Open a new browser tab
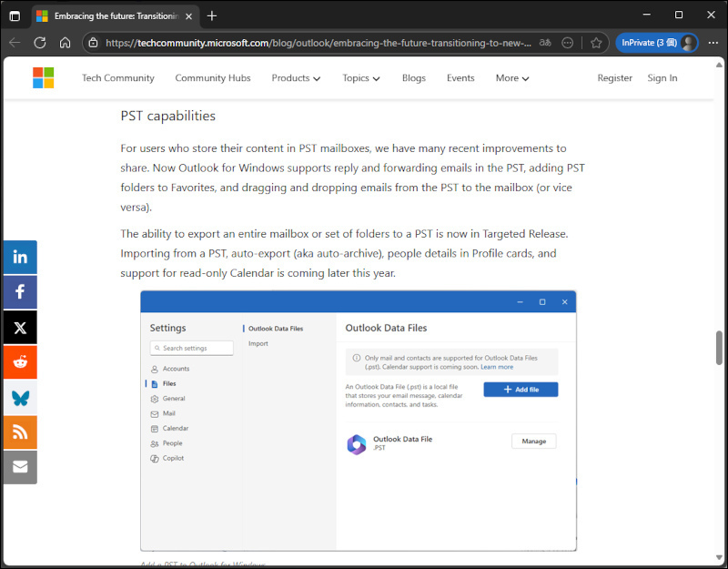This screenshot has height=569, width=728. tap(212, 15)
